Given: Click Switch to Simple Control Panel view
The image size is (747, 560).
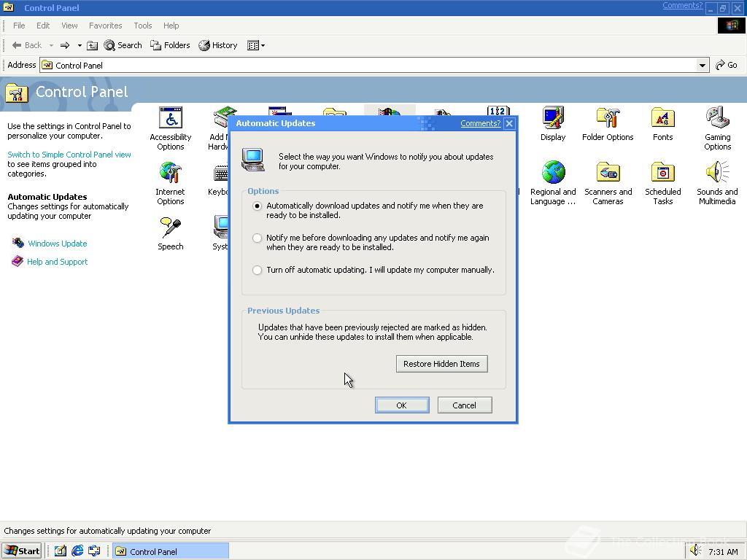Looking at the screenshot, I should (x=69, y=155).
